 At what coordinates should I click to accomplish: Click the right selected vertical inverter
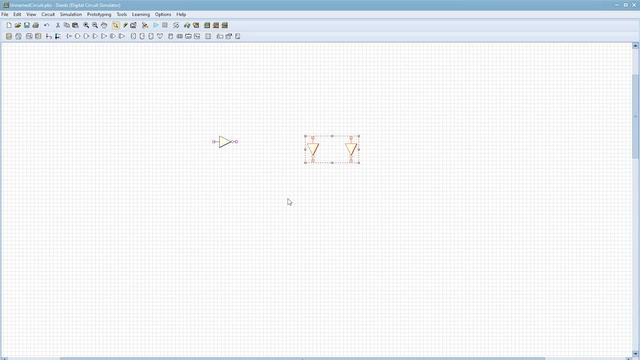pyautogui.click(x=351, y=149)
